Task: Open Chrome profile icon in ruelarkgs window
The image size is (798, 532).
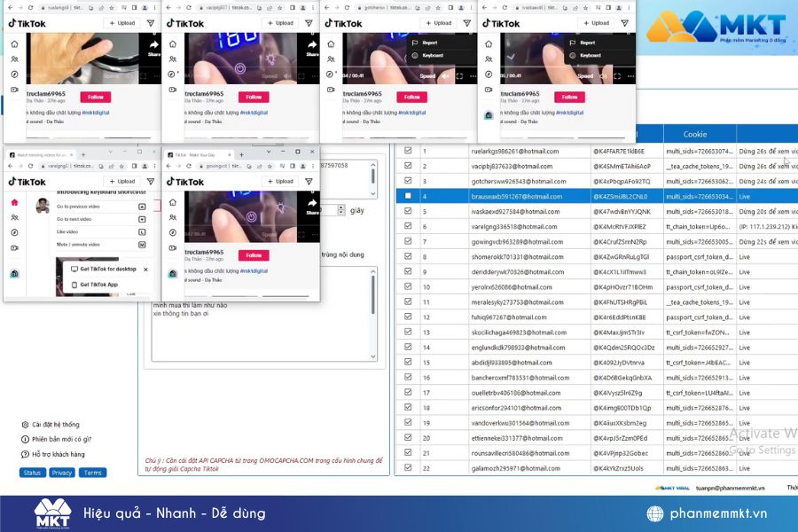Action: point(145,8)
